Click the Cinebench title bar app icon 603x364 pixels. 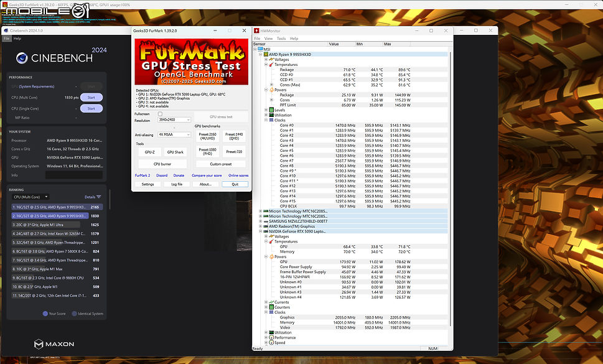[6, 30]
